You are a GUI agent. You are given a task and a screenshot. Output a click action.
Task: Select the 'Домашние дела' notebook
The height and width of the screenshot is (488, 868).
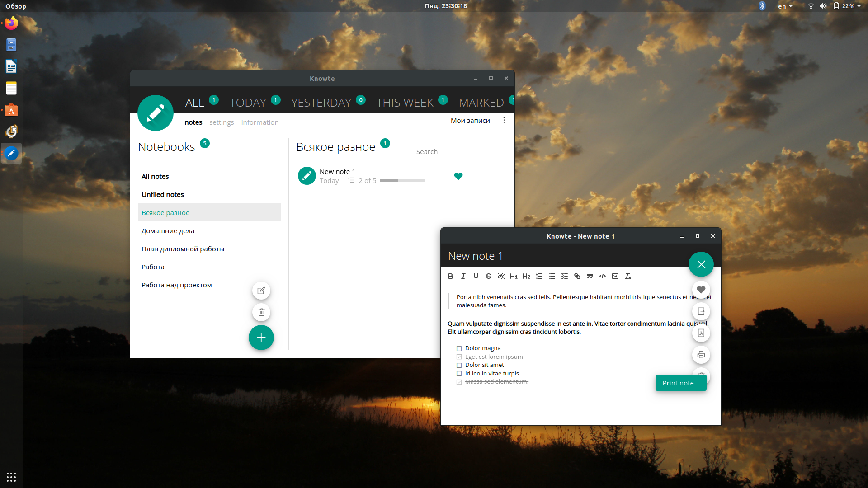[x=168, y=231]
